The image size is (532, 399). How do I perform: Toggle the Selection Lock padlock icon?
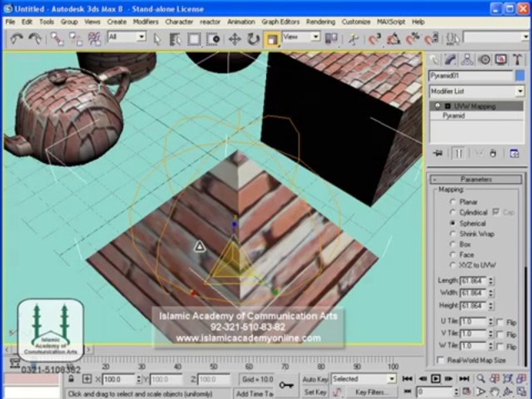pos(71,378)
